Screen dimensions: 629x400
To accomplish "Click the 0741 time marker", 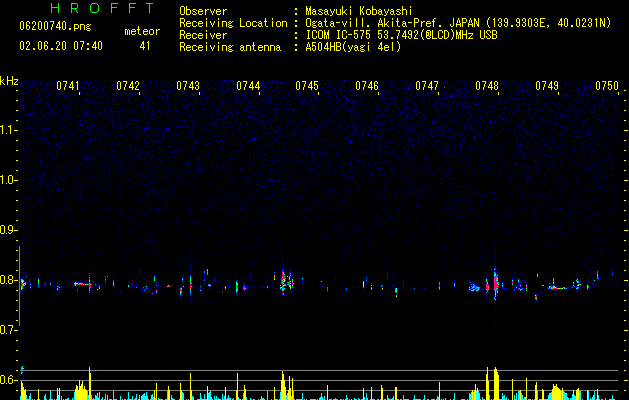I will click(x=67, y=86).
